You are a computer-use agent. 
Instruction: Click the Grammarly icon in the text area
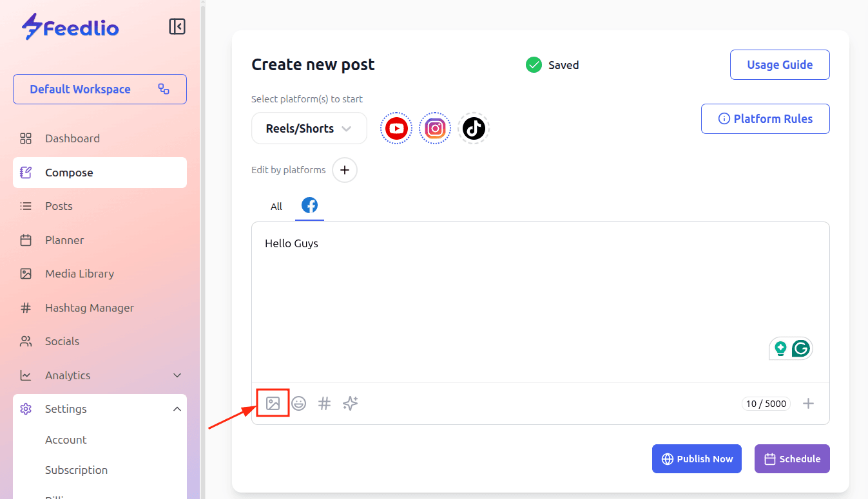(800, 348)
